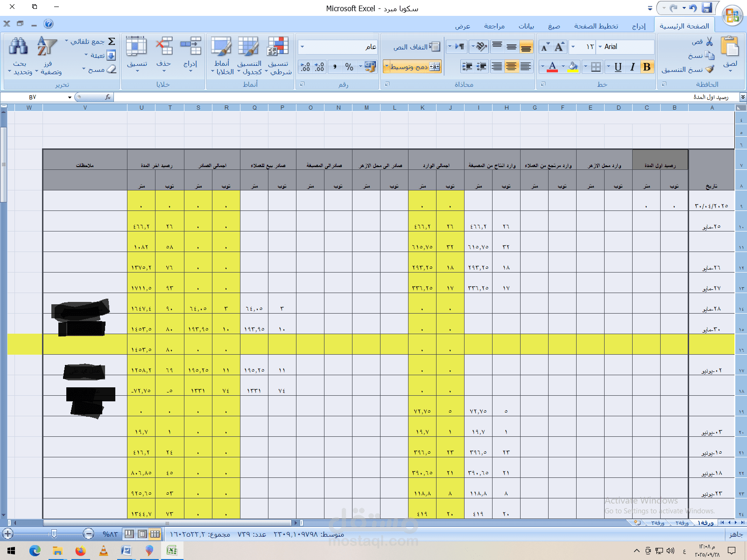Apply borders using the borders grid icon
The image size is (747, 560).
596,67
